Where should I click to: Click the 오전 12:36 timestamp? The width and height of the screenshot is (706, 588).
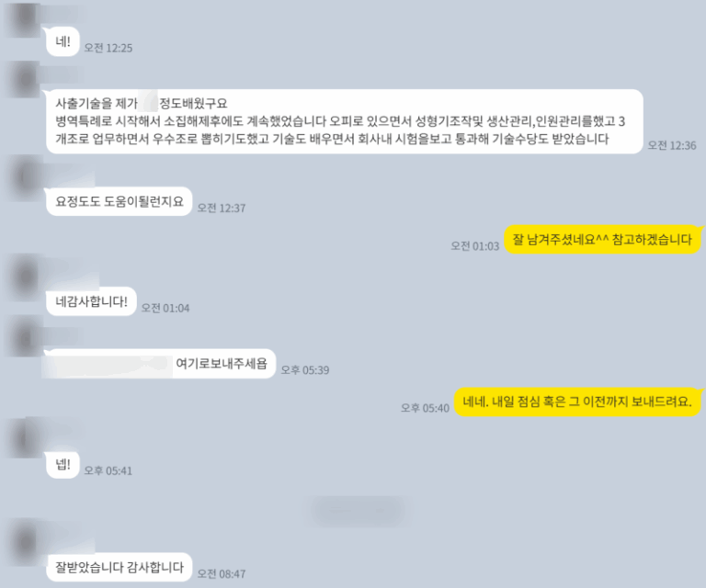[672, 145]
